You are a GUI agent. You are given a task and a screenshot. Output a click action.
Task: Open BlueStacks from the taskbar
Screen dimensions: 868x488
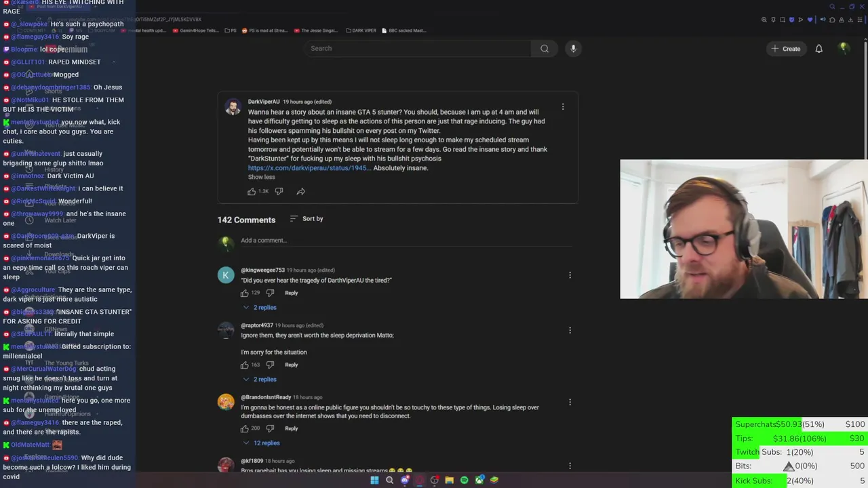coord(494,480)
